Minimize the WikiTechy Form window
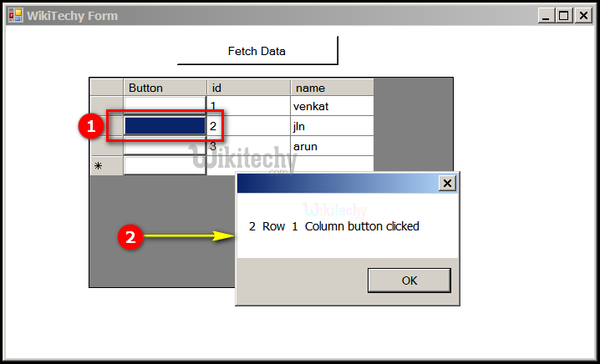This screenshot has height=364, width=600. click(x=547, y=15)
